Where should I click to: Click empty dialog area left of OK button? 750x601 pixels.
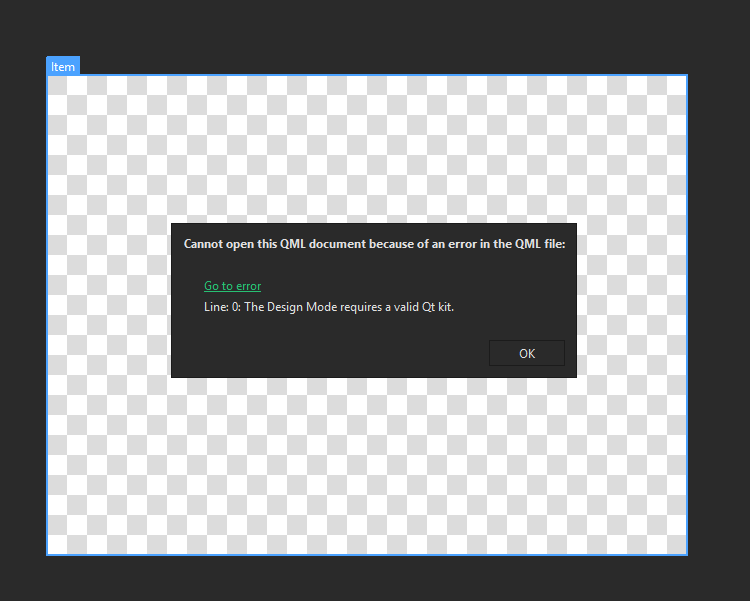pyautogui.click(x=330, y=353)
